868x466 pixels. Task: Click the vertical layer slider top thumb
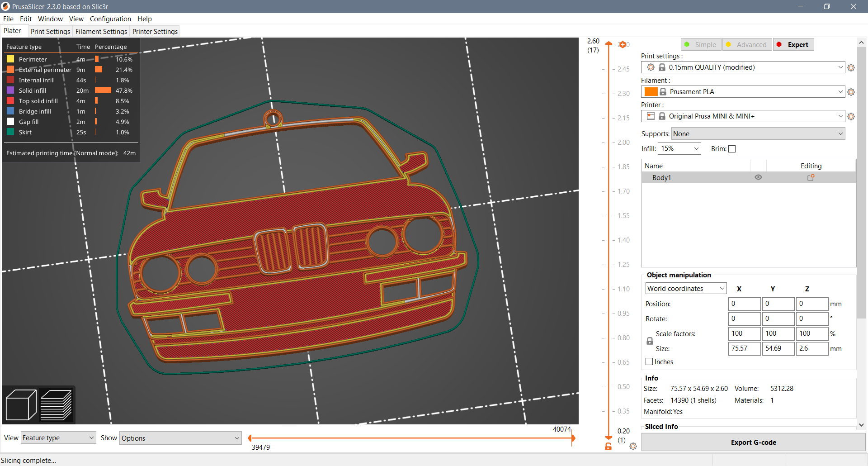click(x=609, y=43)
